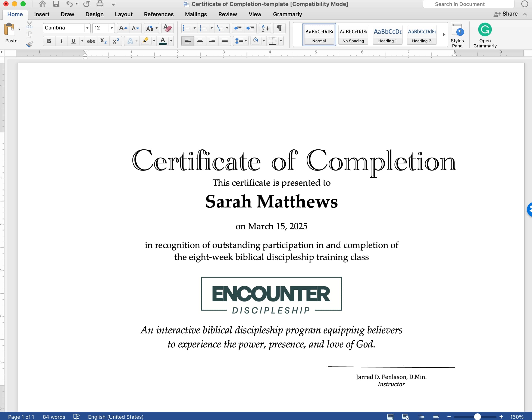Open the Mailings tab
Viewport: 532px width, 420px height.
tap(196, 14)
